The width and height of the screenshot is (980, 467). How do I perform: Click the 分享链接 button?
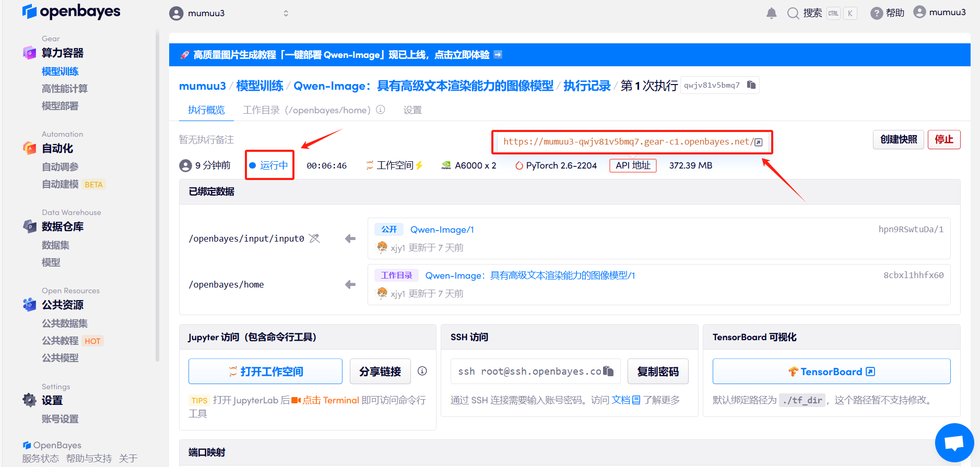click(380, 371)
